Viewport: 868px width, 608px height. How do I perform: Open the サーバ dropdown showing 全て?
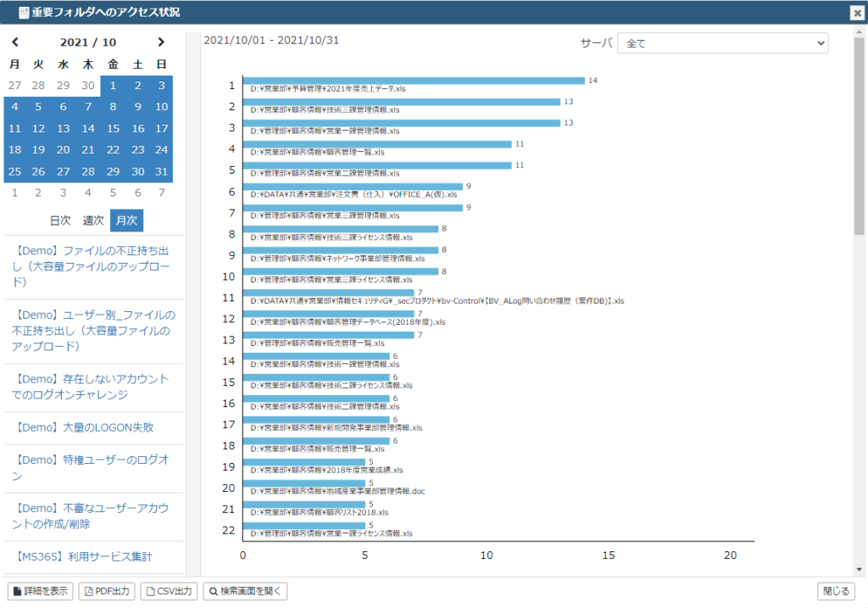[x=723, y=43]
